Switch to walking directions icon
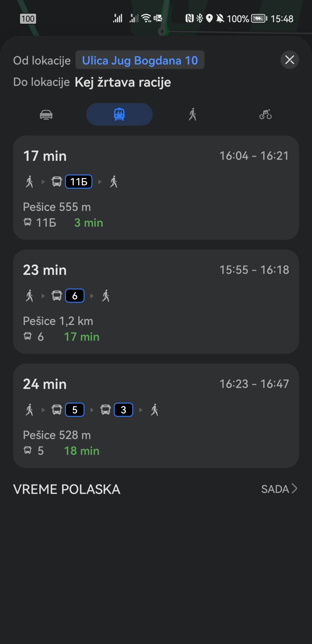 pyautogui.click(x=192, y=115)
